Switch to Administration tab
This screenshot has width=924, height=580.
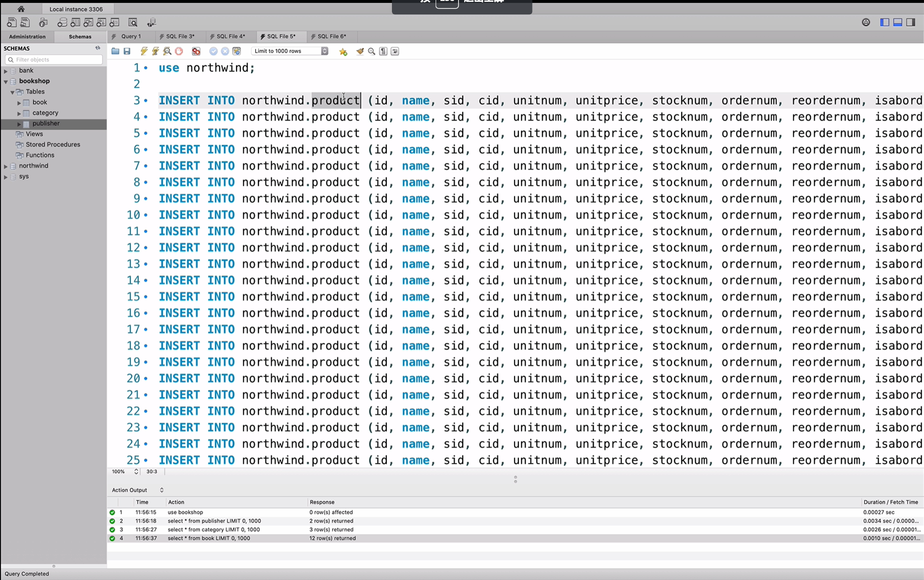point(27,37)
